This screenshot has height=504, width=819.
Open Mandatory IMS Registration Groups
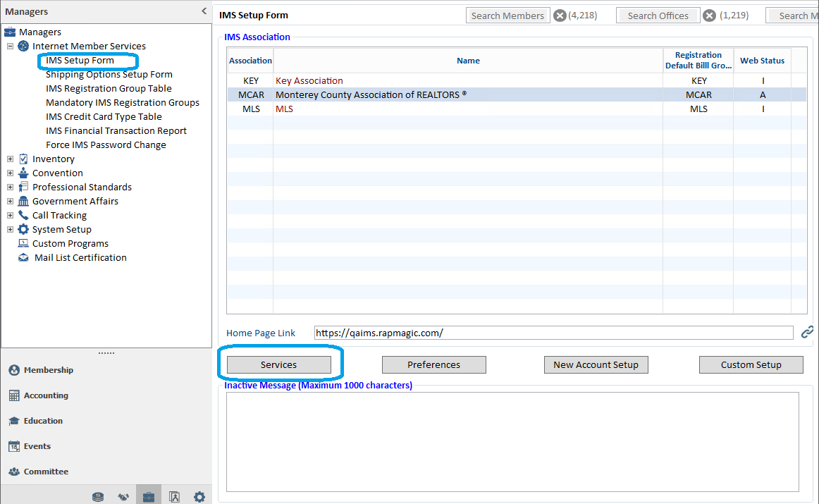[x=123, y=102]
